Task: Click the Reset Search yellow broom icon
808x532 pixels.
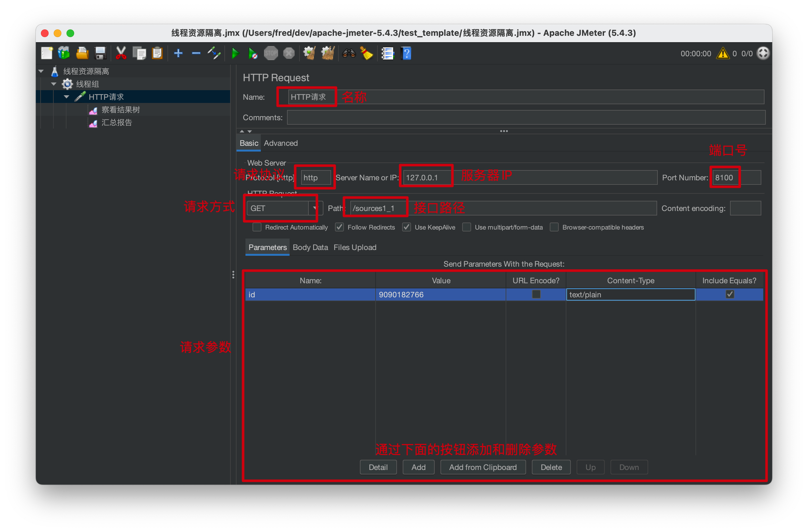Action: coord(367,53)
